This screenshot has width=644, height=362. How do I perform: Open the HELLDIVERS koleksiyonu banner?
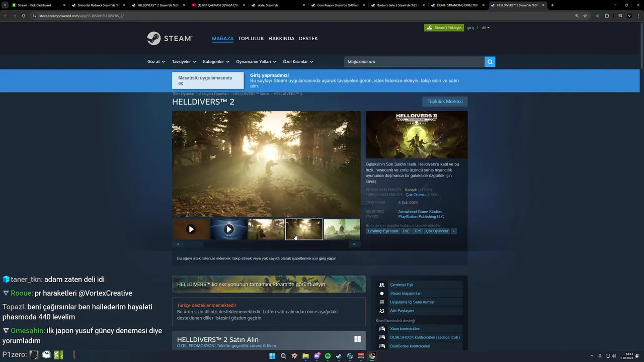click(x=269, y=284)
